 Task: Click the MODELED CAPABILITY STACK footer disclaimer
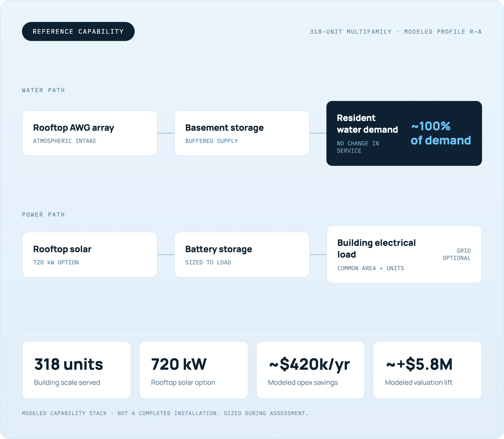coord(165,414)
